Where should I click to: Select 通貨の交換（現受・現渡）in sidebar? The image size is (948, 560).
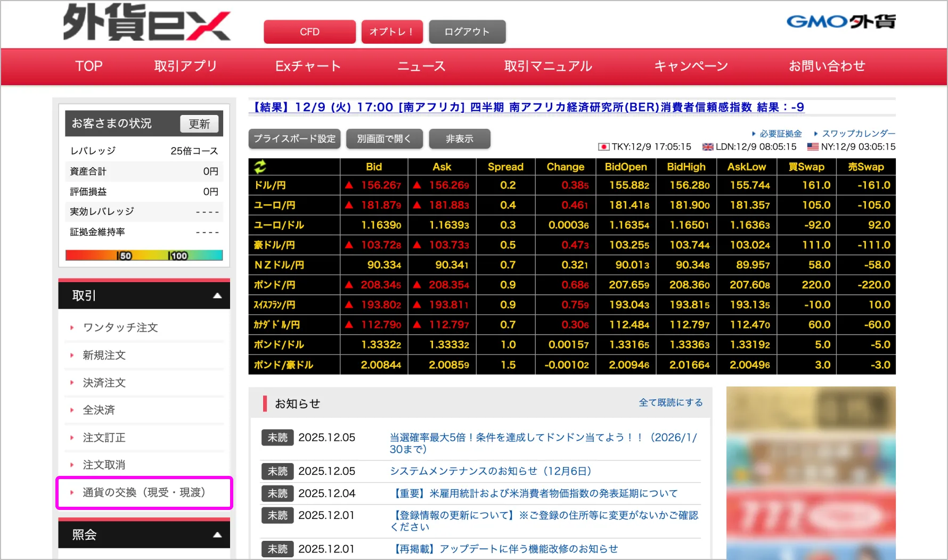point(144,492)
